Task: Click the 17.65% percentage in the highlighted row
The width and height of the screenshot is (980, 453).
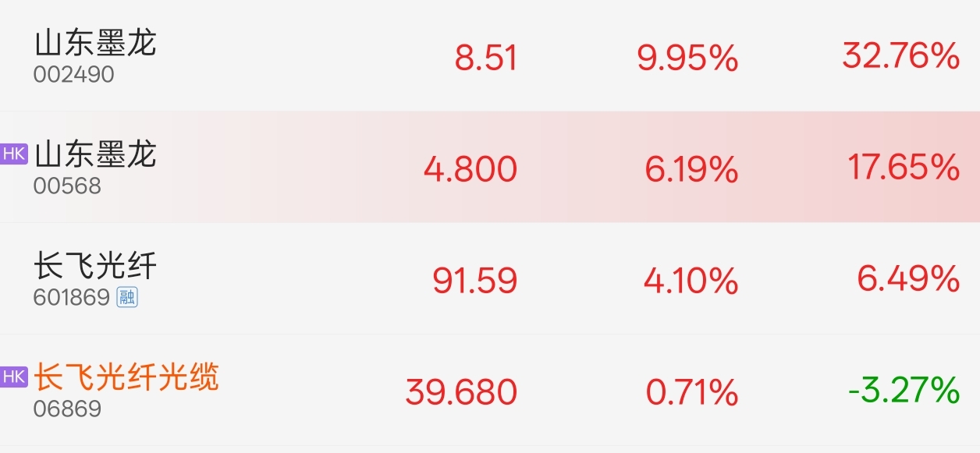Action: pyautogui.click(x=904, y=168)
